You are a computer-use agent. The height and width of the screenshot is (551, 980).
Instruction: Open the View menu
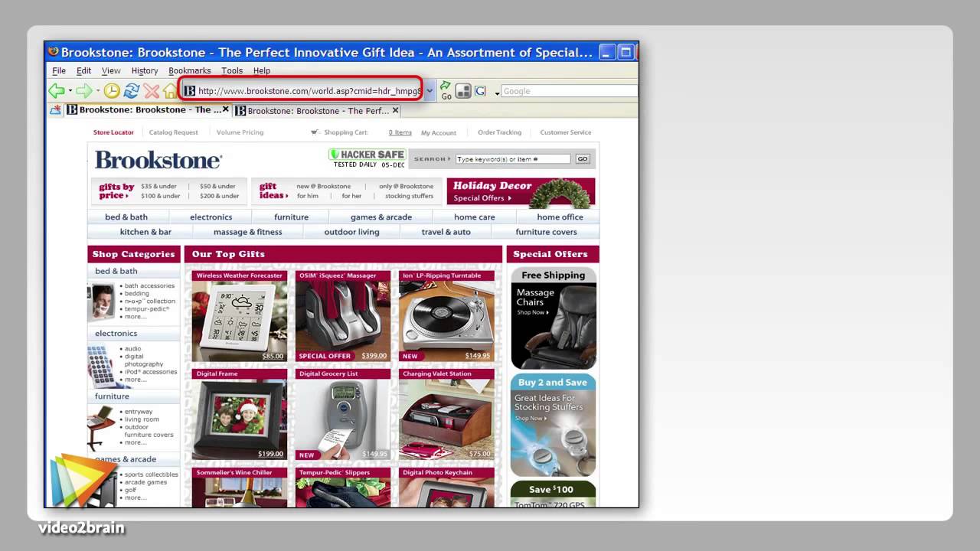coord(111,70)
